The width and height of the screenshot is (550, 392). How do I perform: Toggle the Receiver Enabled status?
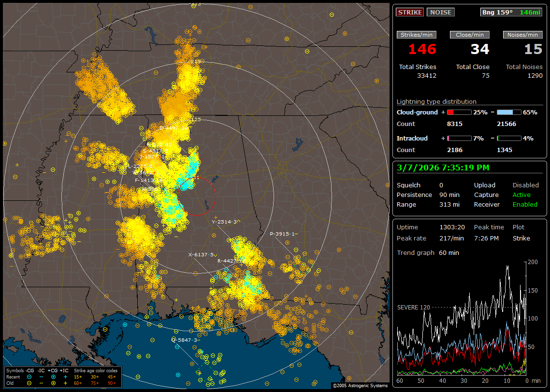click(x=525, y=204)
